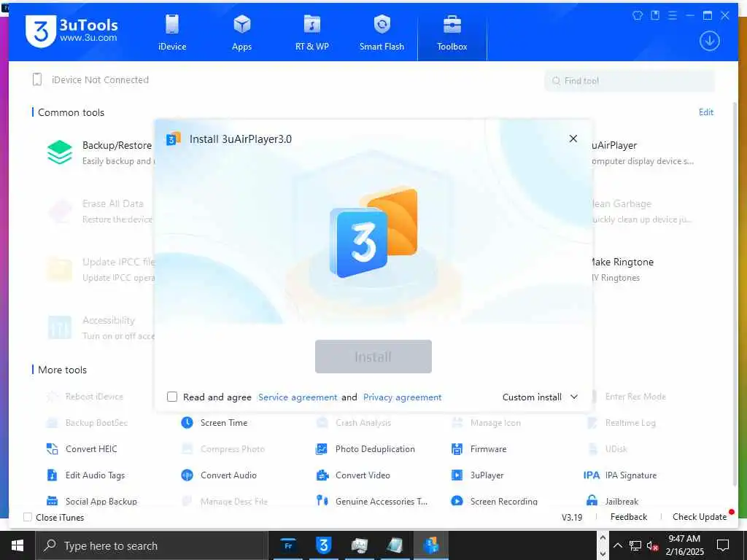Screen dimensions: 747x560
Task: Open the Social App Backup icon
Action: (x=52, y=501)
